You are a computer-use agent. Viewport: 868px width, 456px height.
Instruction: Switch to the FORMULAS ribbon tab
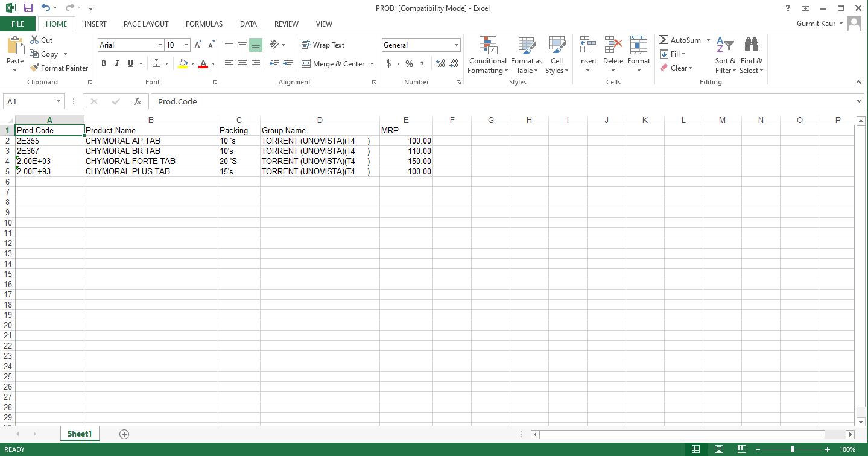tap(204, 24)
